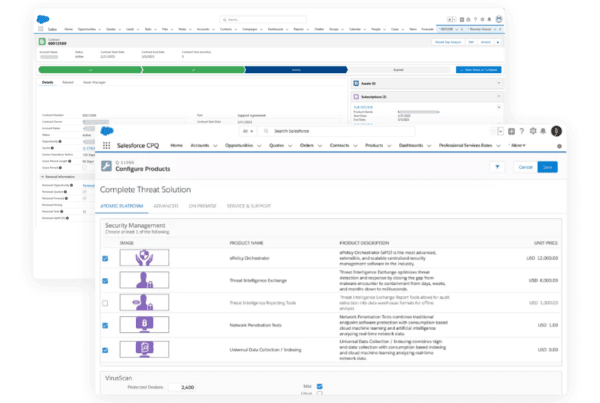Open the Contract actions dropdown arrow beside Amend
600x403 pixels.
pos(498,42)
